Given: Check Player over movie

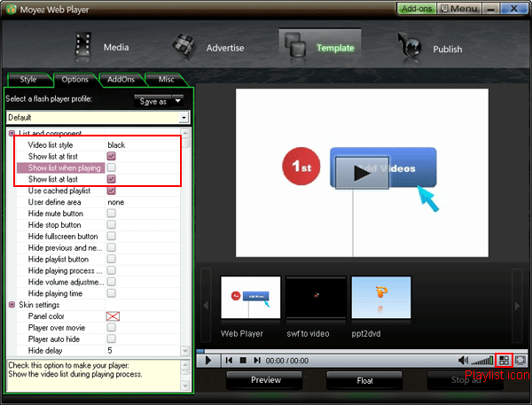Looking at the screenshot, I should 112,327.
